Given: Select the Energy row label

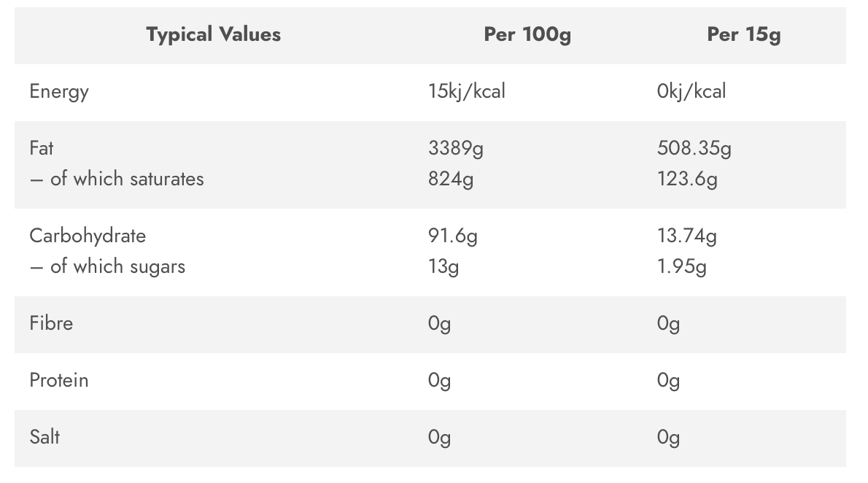Looking at the screenshot, I should [58, 91].
